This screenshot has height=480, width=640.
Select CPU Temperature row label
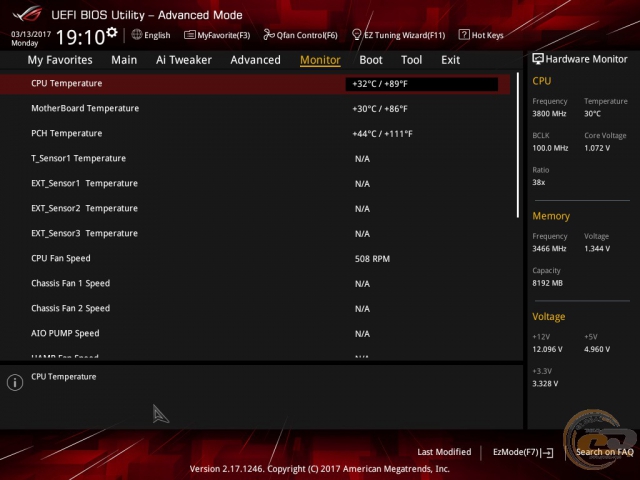coord(67,83)
